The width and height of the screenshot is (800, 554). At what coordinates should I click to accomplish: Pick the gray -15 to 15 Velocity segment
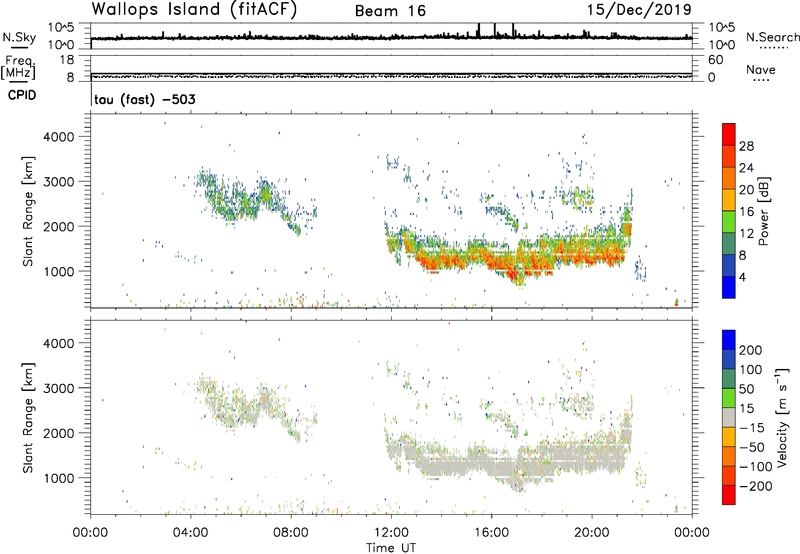point(729,417)
